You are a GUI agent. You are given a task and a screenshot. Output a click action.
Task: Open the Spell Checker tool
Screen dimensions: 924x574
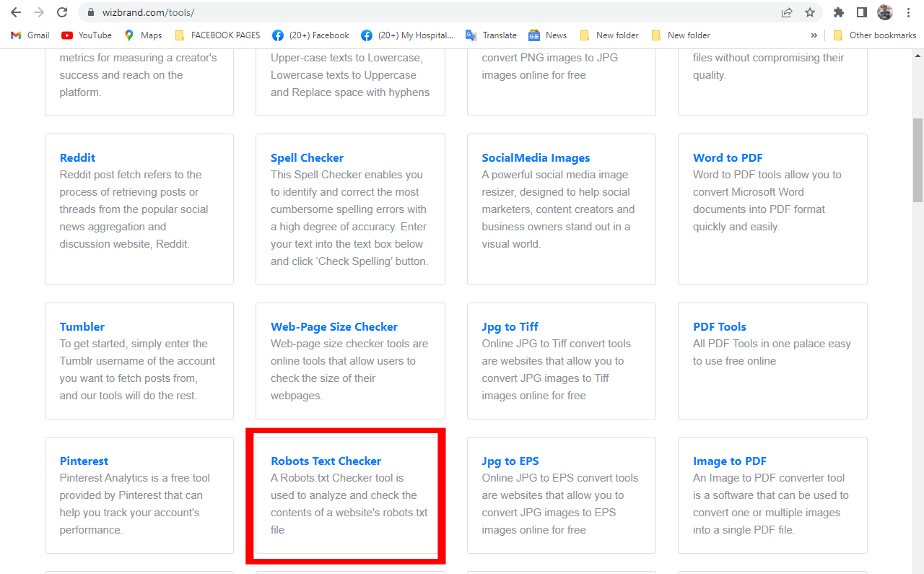point(307,157)
